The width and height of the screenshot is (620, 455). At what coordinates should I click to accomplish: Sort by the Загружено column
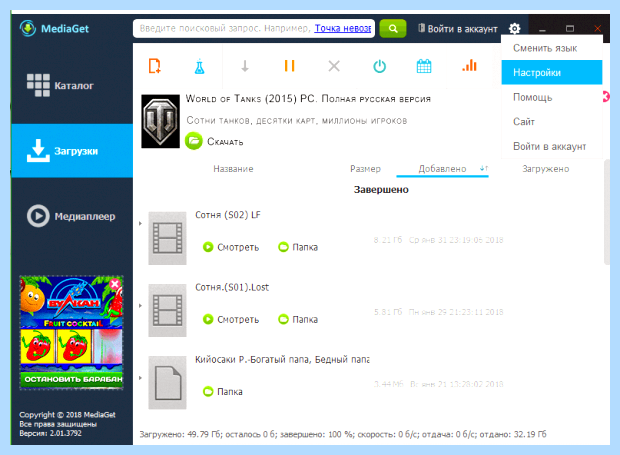pos(546,169)
